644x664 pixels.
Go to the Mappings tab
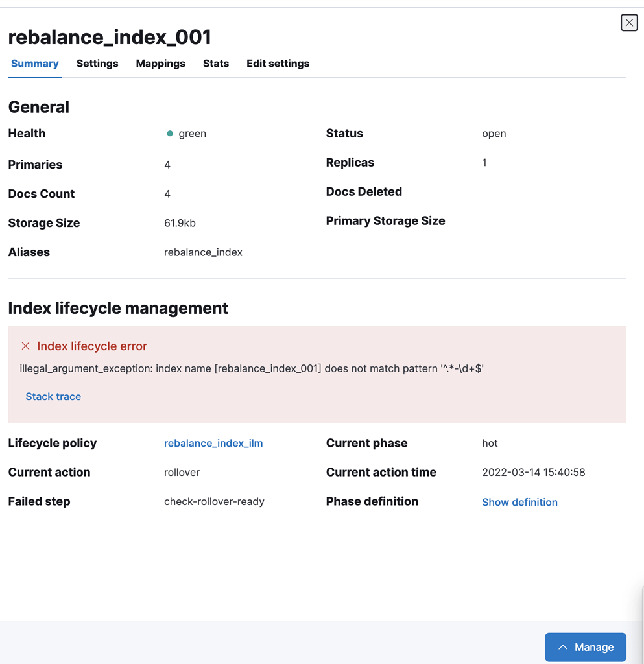tap(160, 64)
